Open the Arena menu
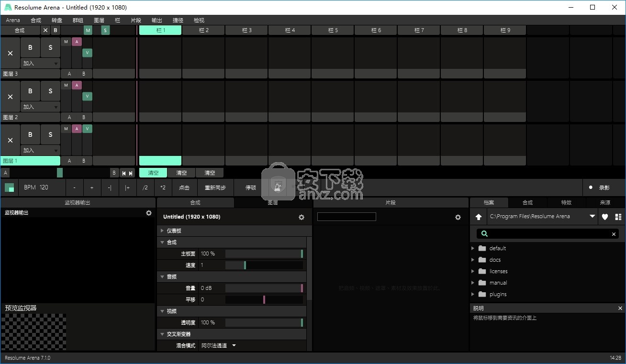Screen dimensions: 626x364 pos(13,20)
